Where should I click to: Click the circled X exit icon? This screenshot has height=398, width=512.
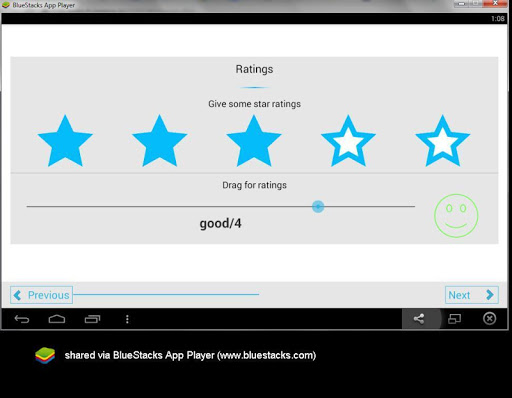click(x=489, y=319)
